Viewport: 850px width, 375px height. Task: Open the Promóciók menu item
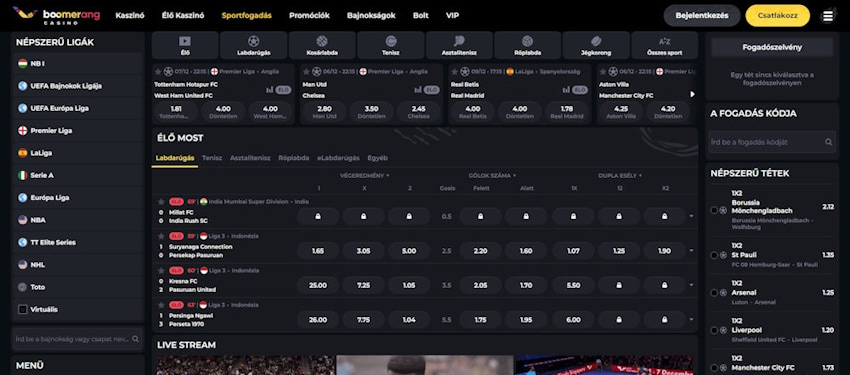coord(310,16)
